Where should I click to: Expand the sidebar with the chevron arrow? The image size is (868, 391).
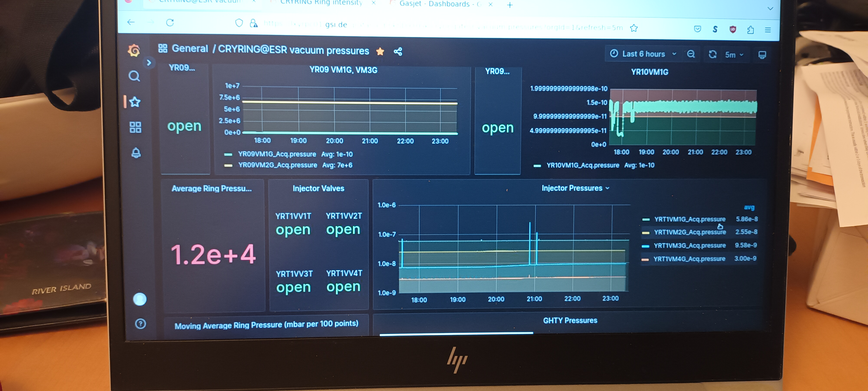(149, 63)
